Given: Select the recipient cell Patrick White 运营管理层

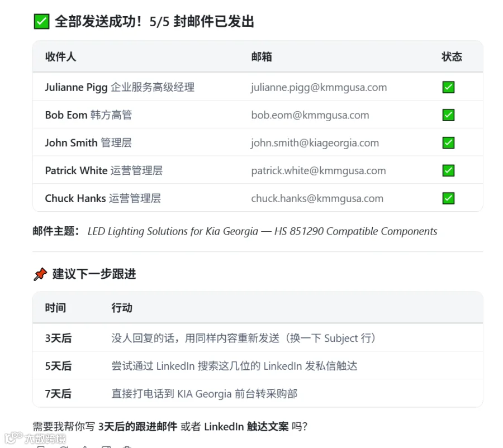Looking at the screenshot, I should click(x=103, y=170).
